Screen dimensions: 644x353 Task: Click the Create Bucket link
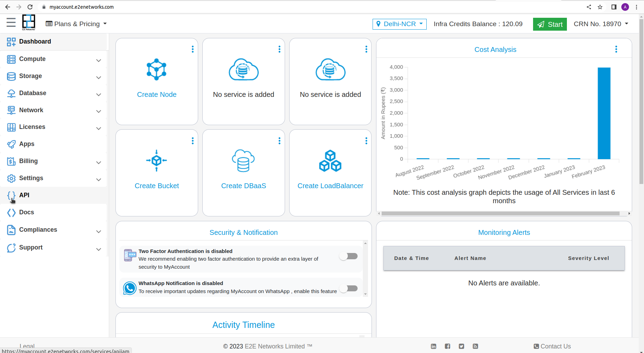click(157, 186)
